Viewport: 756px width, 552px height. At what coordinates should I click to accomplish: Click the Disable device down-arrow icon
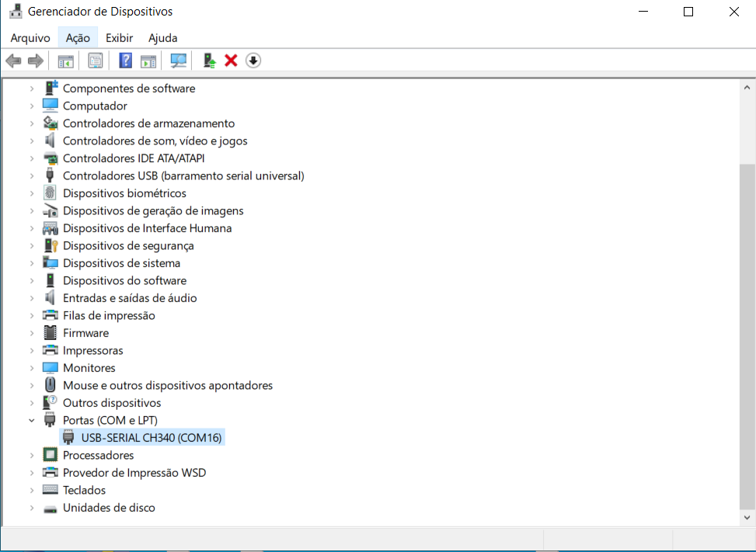[x=253, y=61]
